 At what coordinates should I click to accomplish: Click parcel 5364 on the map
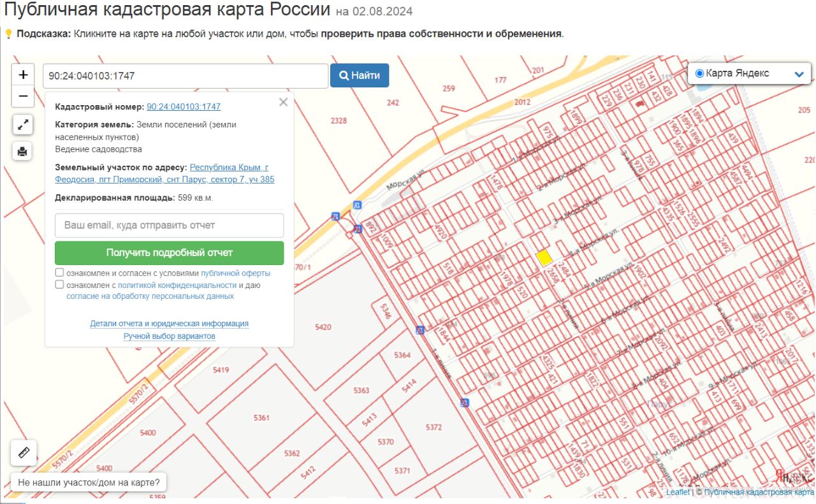(x=402, y=355)
